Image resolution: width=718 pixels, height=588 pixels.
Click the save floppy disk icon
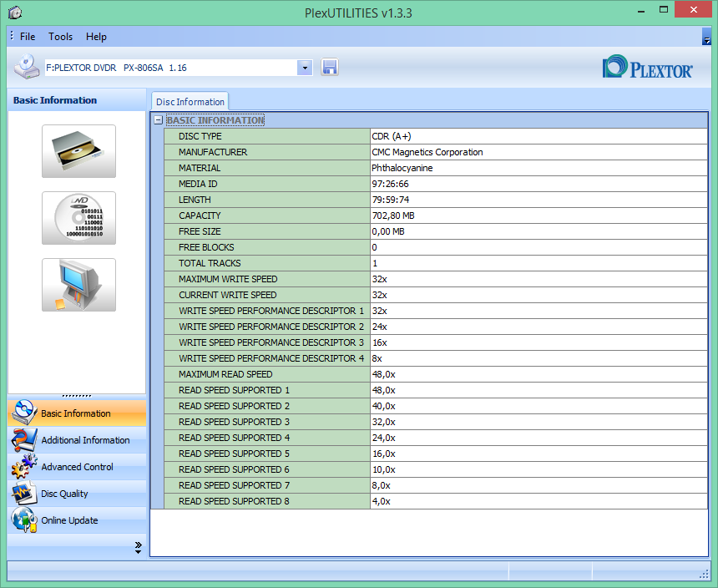tap(330, 68)
